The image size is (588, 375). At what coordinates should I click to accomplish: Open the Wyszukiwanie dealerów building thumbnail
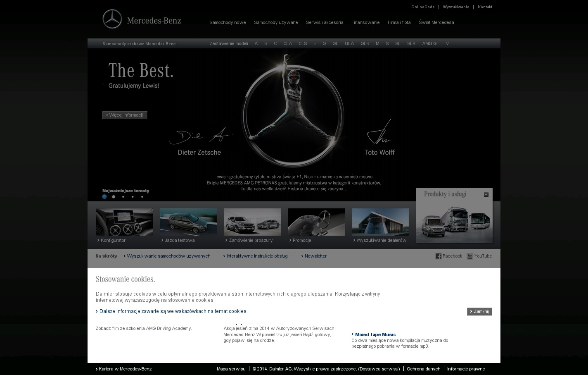pos(380,222)
